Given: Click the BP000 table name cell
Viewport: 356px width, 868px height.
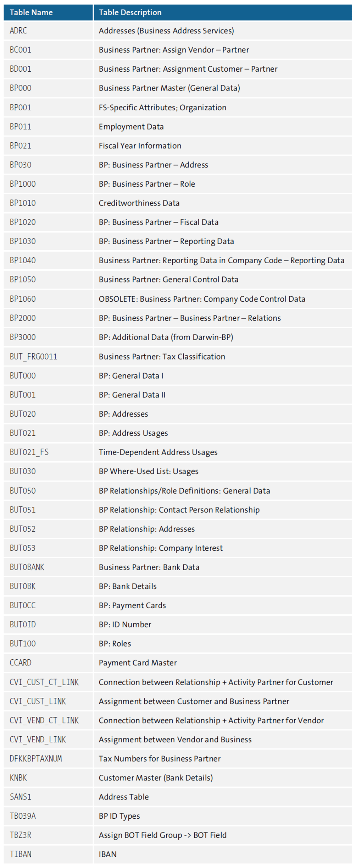Looking at the screenshot, I should (x=21, y=88).
